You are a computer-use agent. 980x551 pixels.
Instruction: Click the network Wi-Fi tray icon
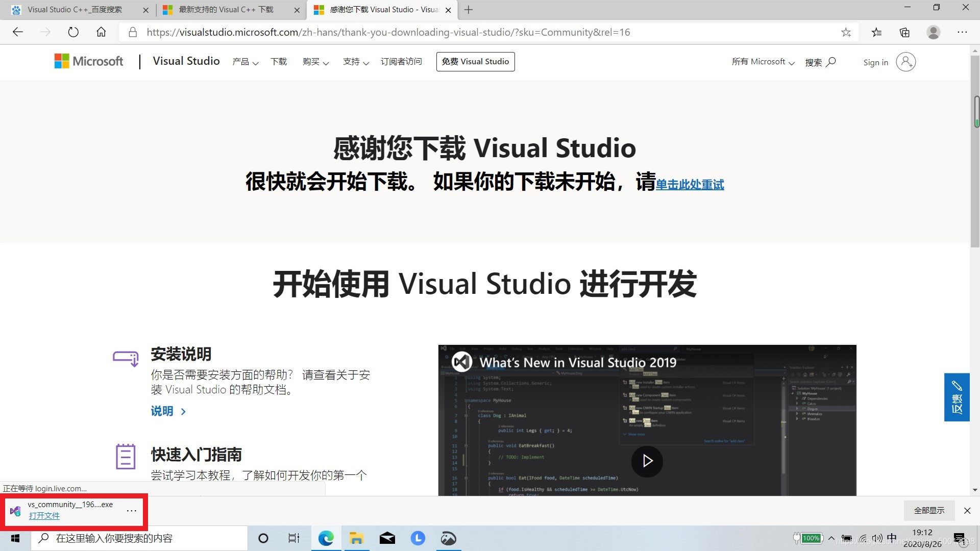pyautogui.click(x=862, y=538)
